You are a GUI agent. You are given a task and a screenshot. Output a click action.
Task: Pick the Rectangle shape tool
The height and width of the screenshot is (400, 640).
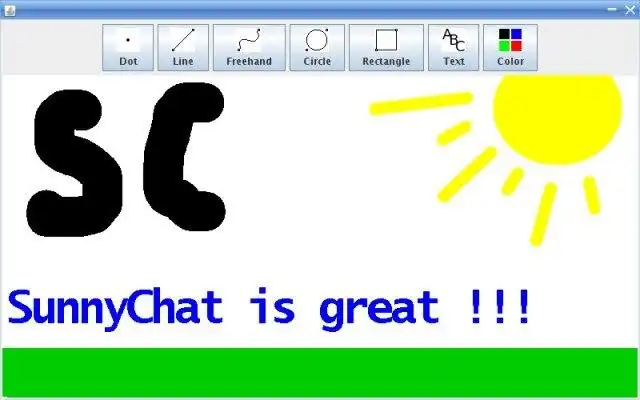point(386,47)
